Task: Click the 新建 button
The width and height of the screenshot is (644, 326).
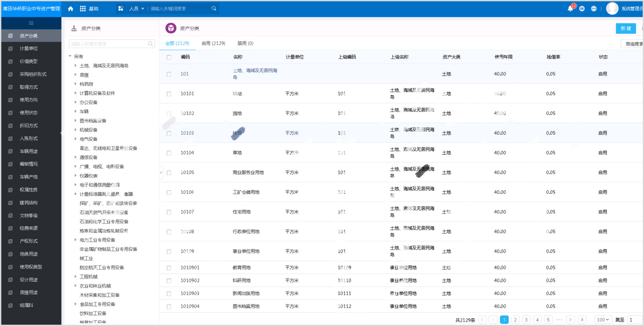Action: point(625,29)
